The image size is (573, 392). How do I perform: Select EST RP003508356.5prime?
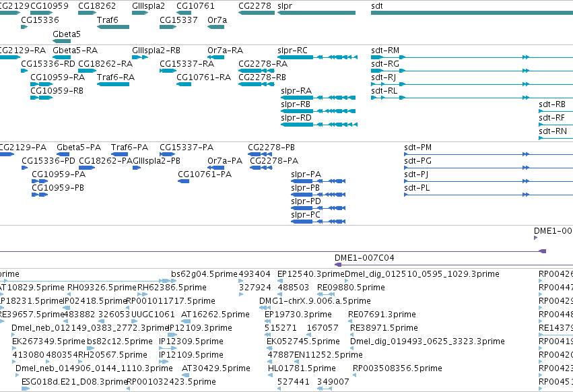pos(397,368)
